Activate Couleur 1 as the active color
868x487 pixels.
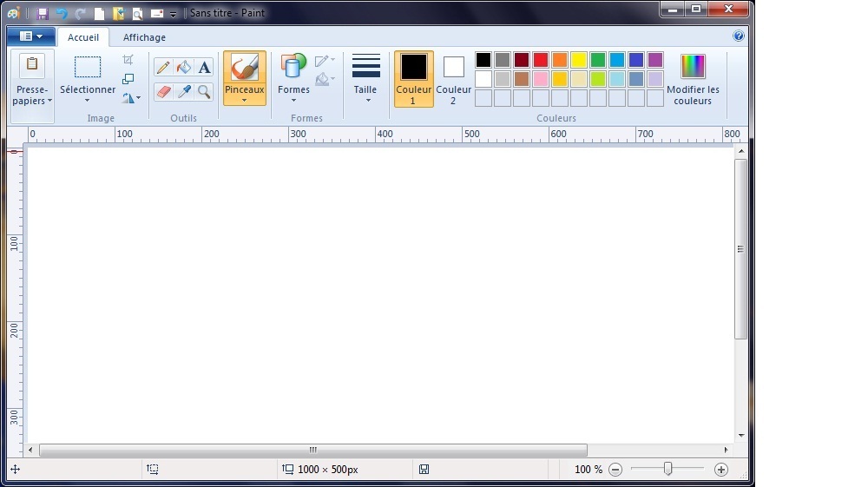click(x=414, y=78)
